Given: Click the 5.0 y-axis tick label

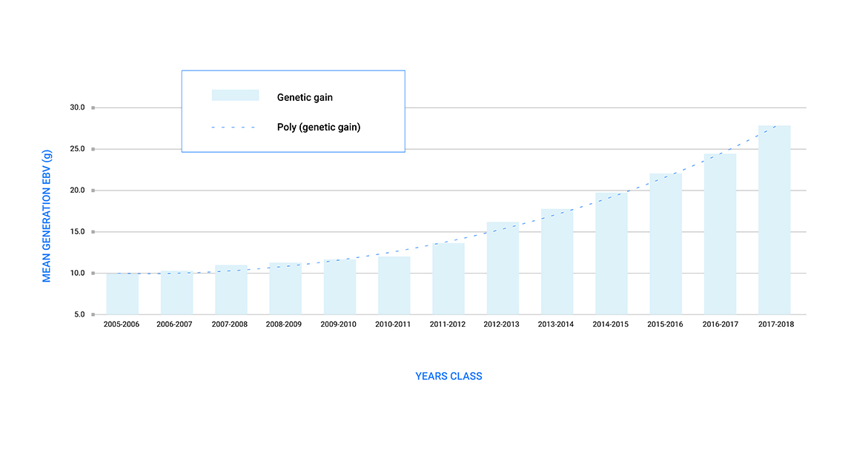Looking at the screenshot, I should (x=79, y=315).
